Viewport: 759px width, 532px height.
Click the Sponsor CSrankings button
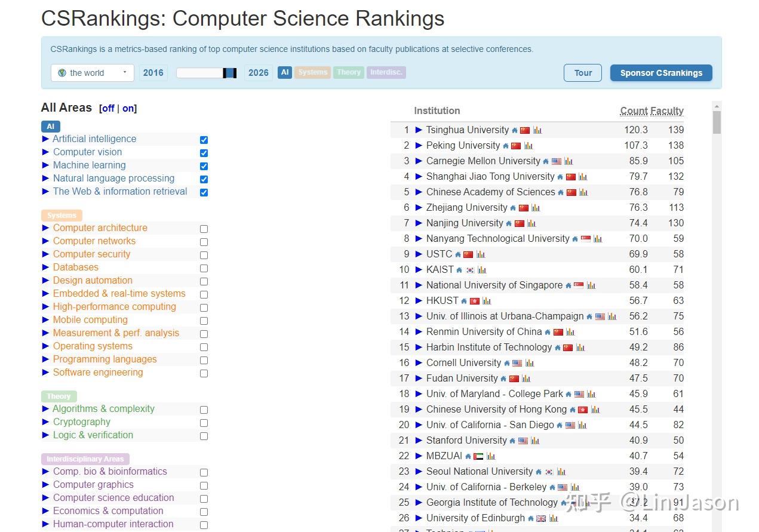point(661,73)
